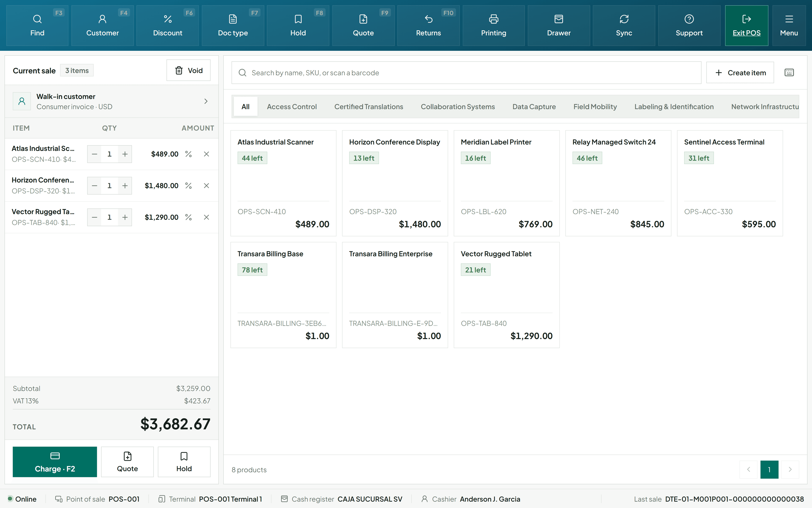Switch to Certified Translations category
The image size is (812, 508).
[369, 106]
